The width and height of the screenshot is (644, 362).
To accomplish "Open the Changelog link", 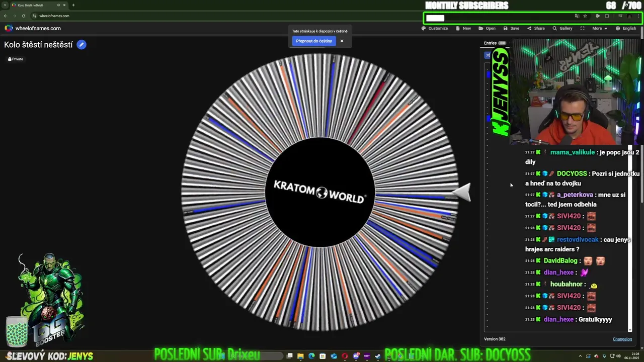I will tap(622, 339).
